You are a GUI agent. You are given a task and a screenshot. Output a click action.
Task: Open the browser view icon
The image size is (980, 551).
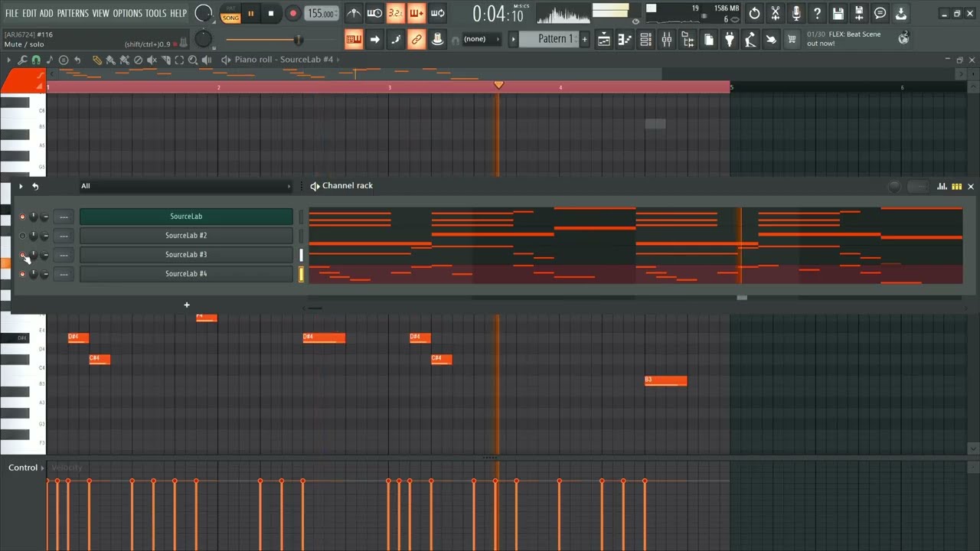[688, 39]
